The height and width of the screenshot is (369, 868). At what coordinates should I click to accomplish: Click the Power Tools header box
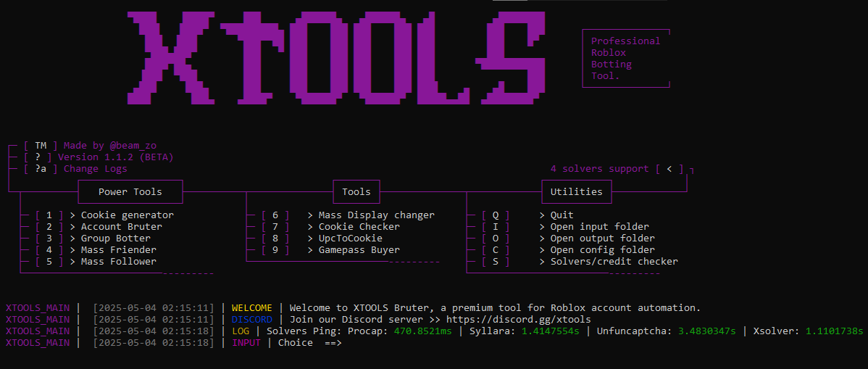(130, 191)
